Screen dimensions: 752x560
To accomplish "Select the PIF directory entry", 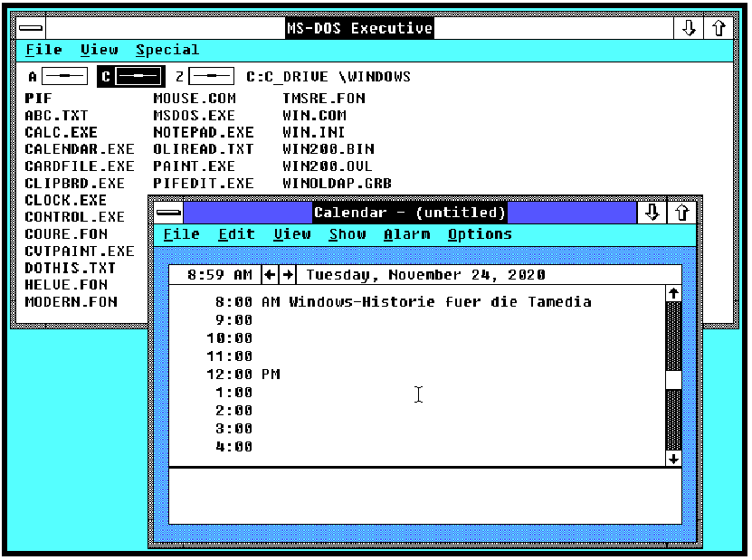I will 38,99.
